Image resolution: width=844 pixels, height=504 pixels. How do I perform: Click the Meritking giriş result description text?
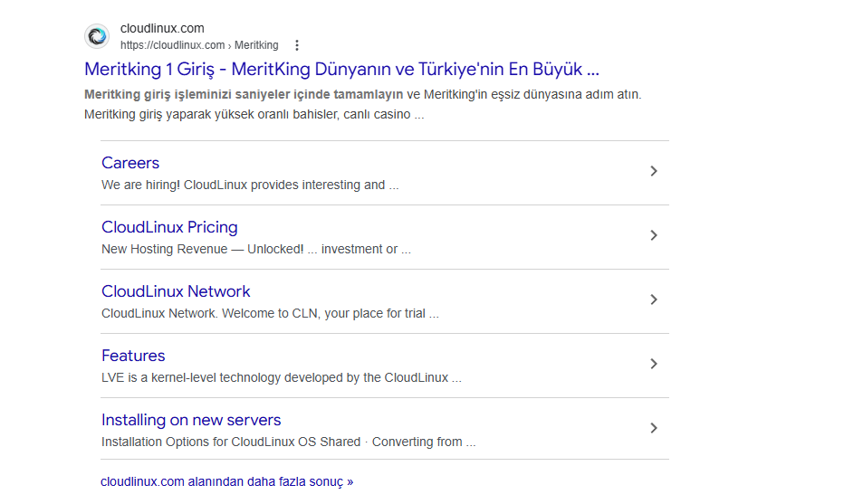362,104
